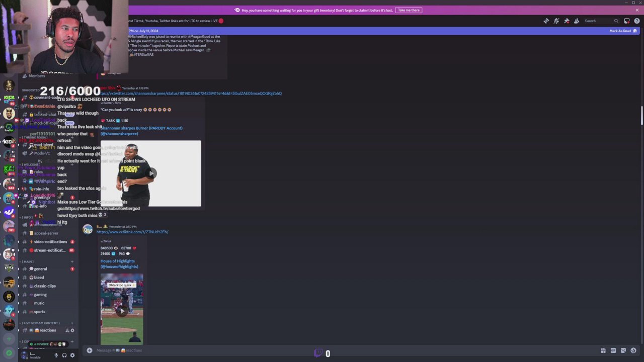Image resolution: width=644 pixels, height=362 pixels.
Task: Open Explore Discoverable Servers compass icon
Action: pos(9,353)
